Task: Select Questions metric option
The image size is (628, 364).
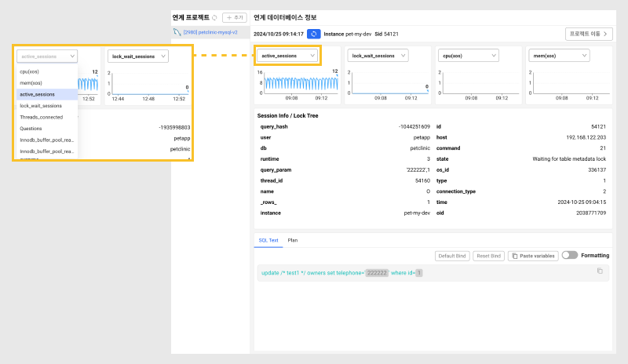Action: pyautogui.click(x=46, y=129)
